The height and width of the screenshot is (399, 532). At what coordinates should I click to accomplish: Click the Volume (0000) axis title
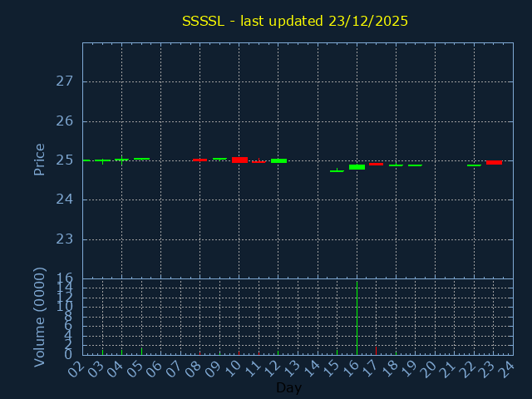[39, 317]
